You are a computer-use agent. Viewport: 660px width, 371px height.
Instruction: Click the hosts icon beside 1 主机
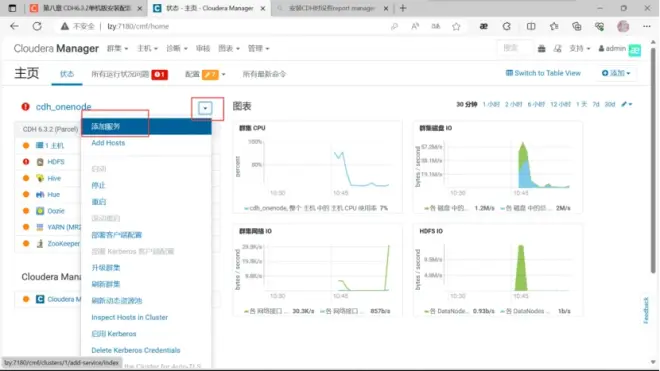pyautogui.click(x=40, y=145)
